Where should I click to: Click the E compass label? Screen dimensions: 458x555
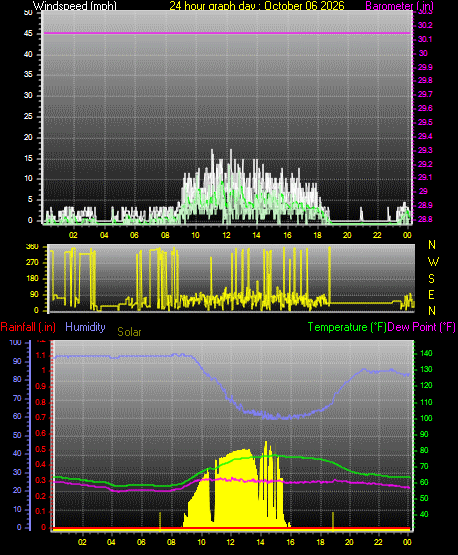click(x=431, y=294)
